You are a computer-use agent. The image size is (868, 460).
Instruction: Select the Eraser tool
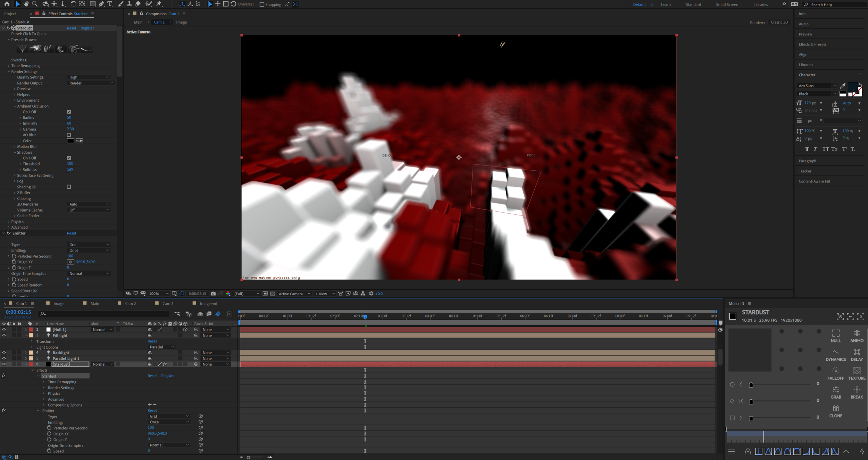pyautogui.click(x=138, y=4)
